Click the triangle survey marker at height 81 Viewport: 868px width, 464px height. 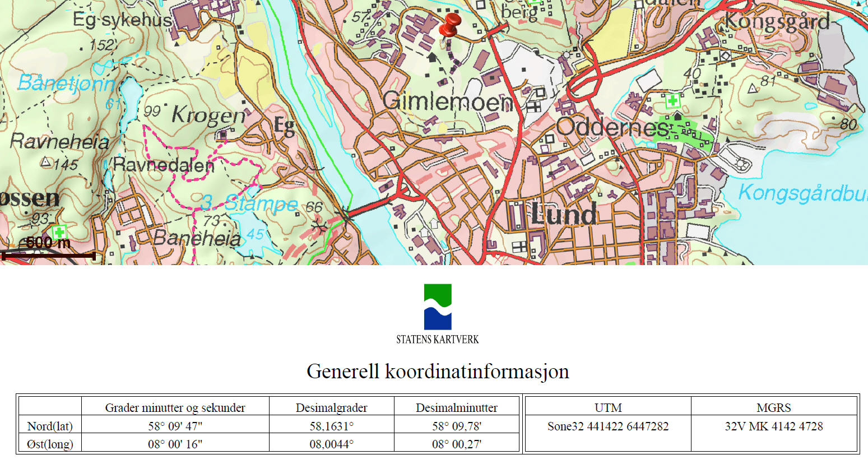pyautogui.click(x=753, y=88)
